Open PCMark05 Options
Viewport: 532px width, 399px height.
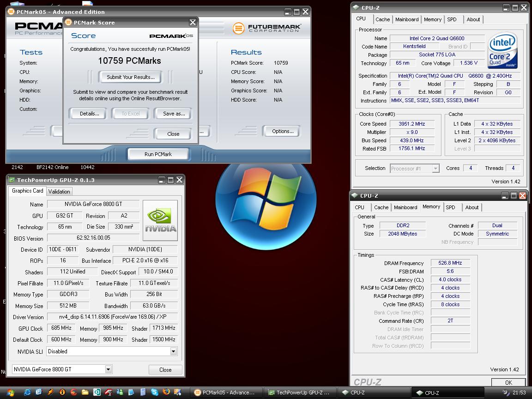(x=282, y=131)
